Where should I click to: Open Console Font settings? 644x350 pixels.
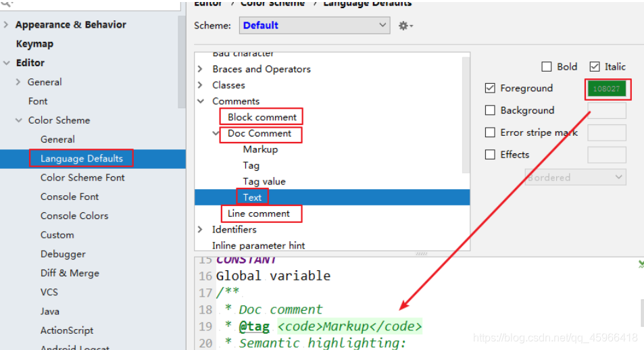70,197
